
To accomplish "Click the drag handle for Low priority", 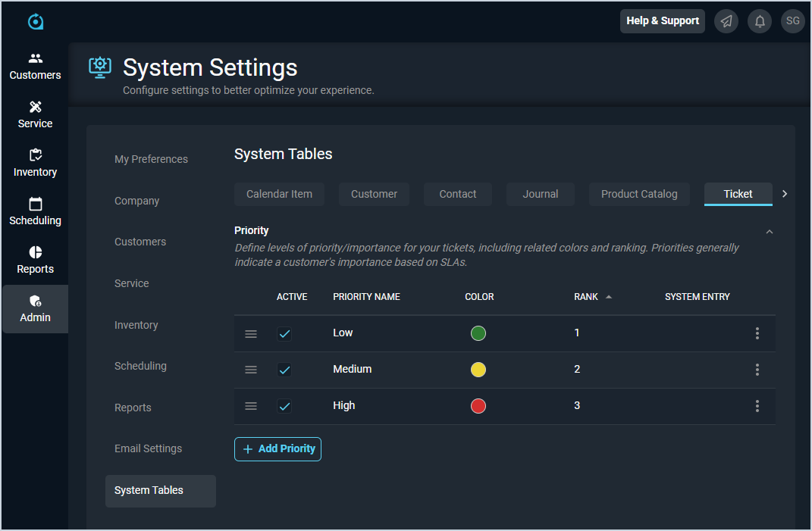I will [251, 334].
